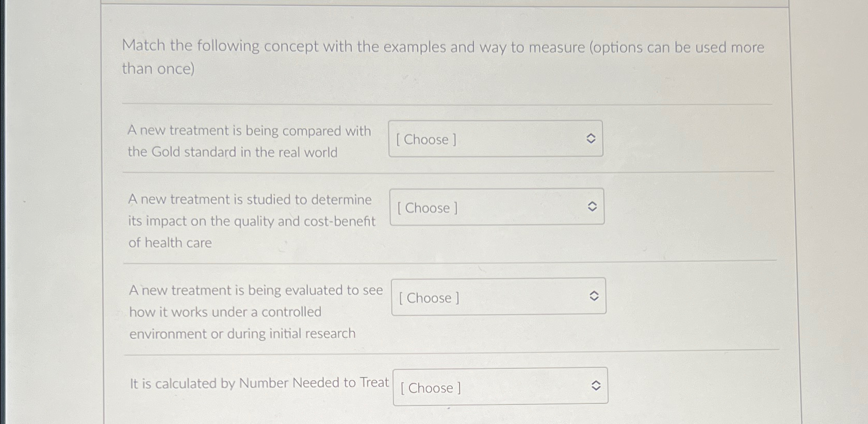Click the first [ Choose ] placeholder label
This screenshot has height=424, width=868.
coord(425,140)
